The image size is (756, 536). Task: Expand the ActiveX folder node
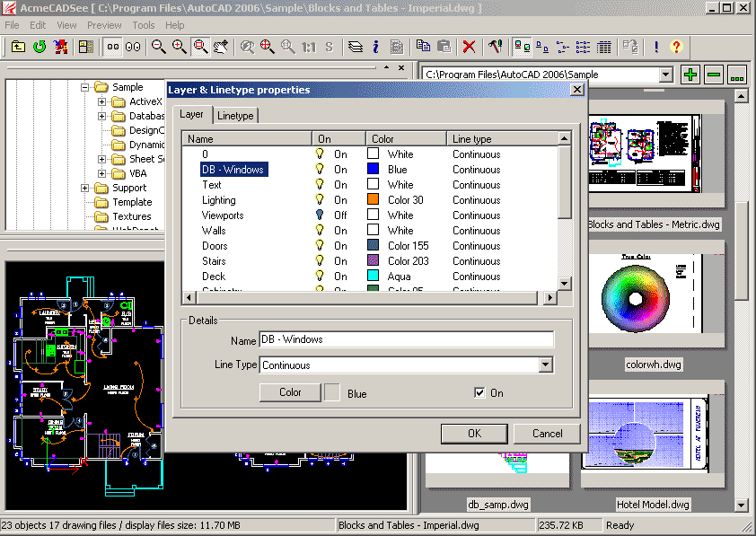(101, 101)
